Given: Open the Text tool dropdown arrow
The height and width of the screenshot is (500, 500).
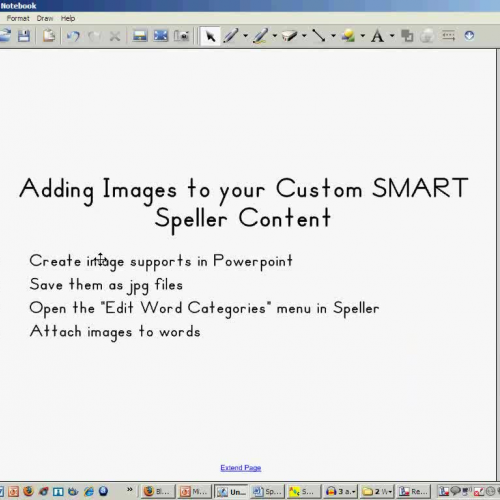Looking at the screenshot, I should [392, 36].
